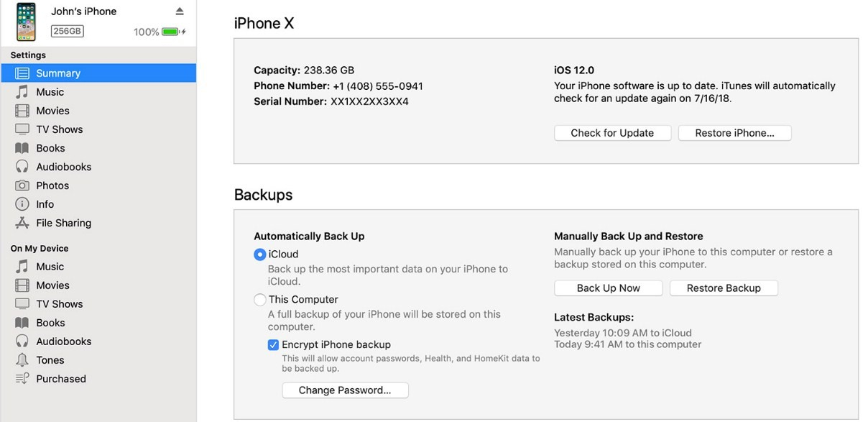Open the File Sharing app icon
This screenshot has height=422, width=868.
(x=22, y=223)
